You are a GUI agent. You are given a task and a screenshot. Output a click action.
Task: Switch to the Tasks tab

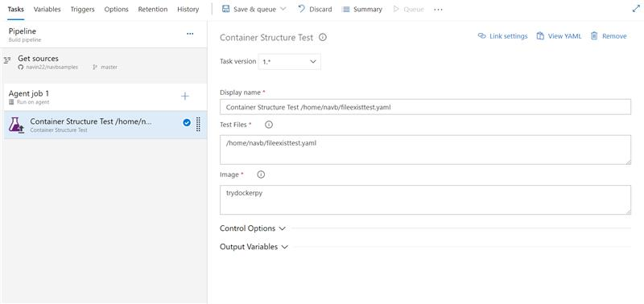coord(15,9)
